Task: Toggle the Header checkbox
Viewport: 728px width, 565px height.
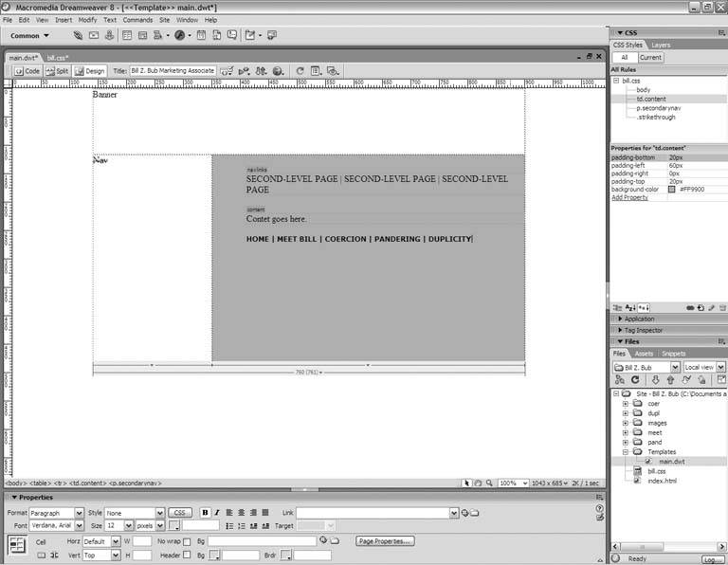Action: 187,555
